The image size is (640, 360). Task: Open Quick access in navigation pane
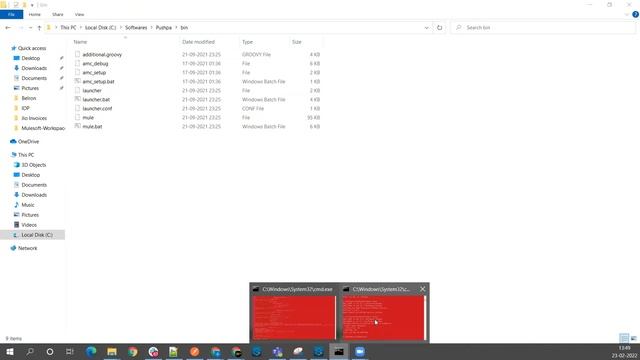coord(32,48)
